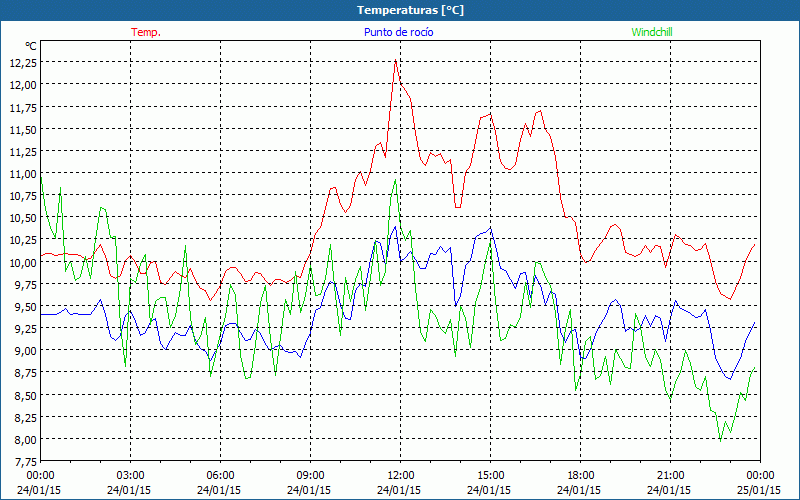Image resolution: width=800 pixels, height=500 pixels.
Task: Select the 8,75 y-axis value
Action: coord(25,373)
